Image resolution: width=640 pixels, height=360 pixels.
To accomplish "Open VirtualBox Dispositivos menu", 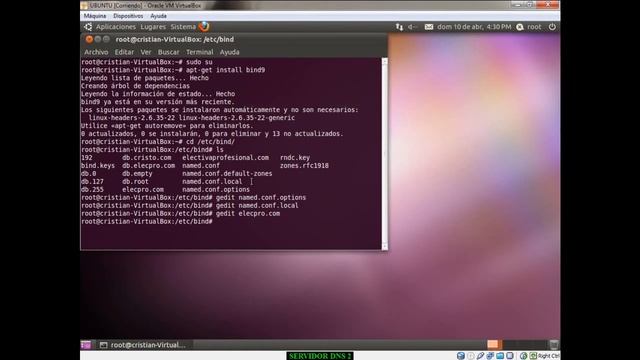I will pos(128,16).
